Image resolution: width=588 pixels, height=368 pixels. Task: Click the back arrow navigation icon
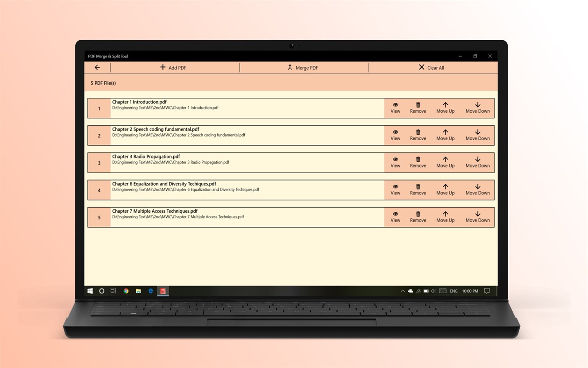coord(97,67)
